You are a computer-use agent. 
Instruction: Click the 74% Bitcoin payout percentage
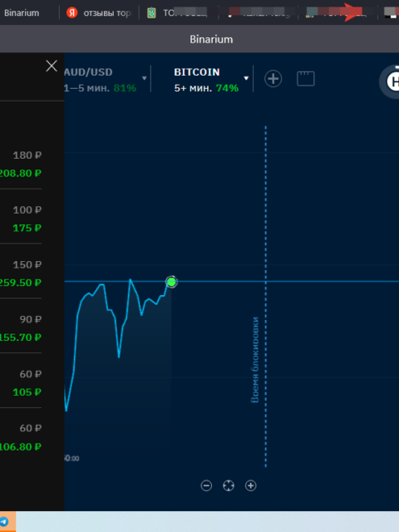pyautogui.click(x=227, y=88)
